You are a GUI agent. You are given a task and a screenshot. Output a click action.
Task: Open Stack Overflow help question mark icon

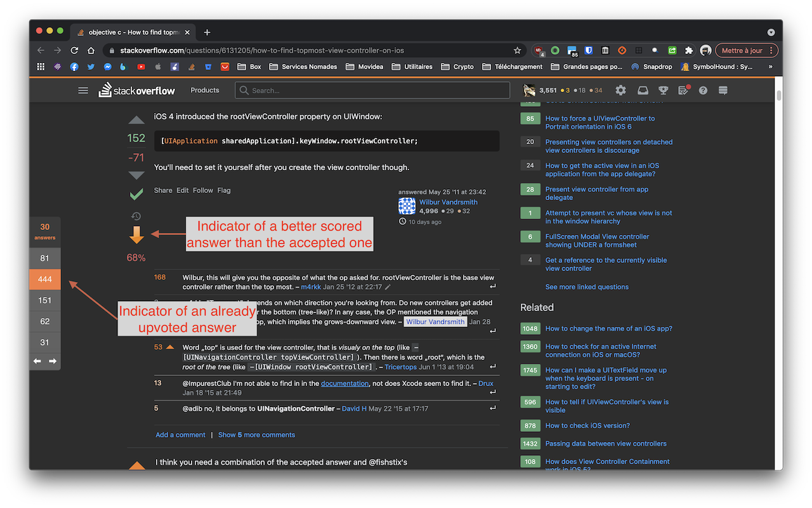click(702, 90)
